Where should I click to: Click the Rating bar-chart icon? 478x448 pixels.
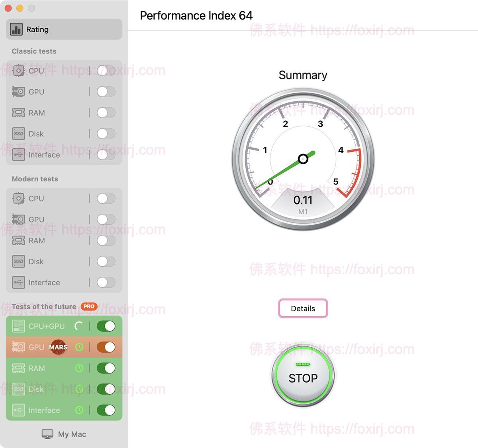pyautogui.click(x=16, y=29)
